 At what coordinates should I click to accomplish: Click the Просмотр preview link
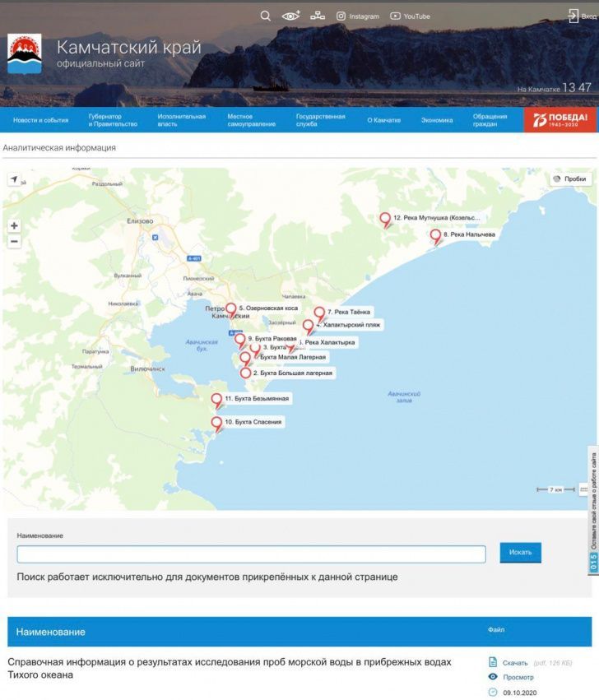click(x=518, y=677)
